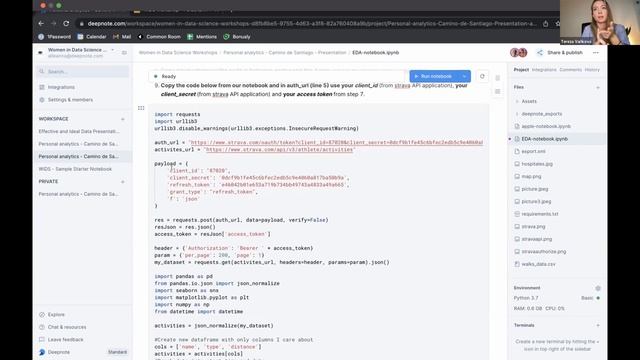The image size is (640, 360).
Task: Open the Run notebook dropdown arrow
Action: point(464,76)
